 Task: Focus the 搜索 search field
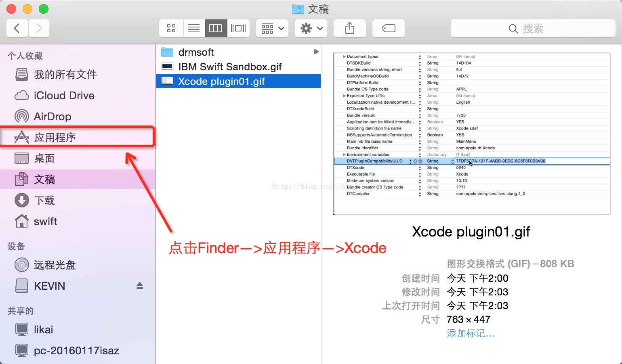pos(533,28)
